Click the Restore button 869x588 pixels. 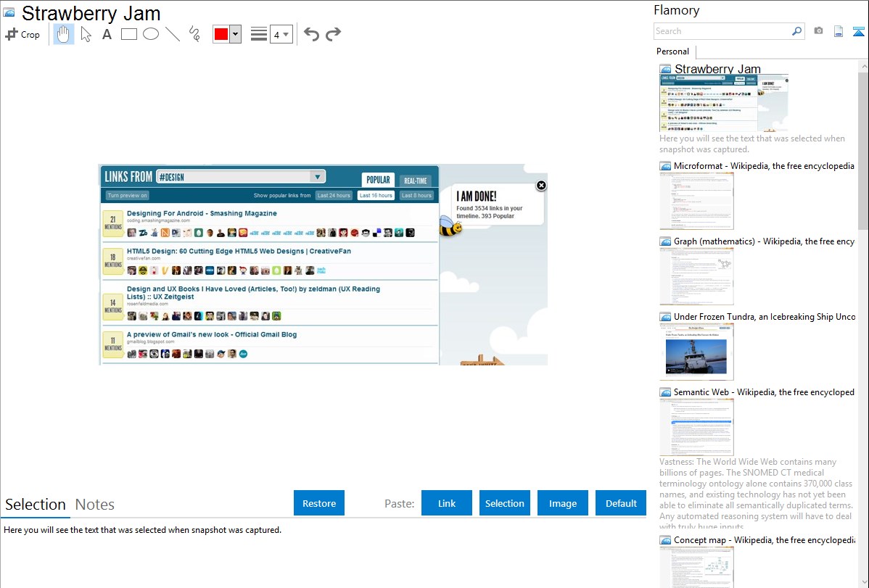tap(319, 503)
